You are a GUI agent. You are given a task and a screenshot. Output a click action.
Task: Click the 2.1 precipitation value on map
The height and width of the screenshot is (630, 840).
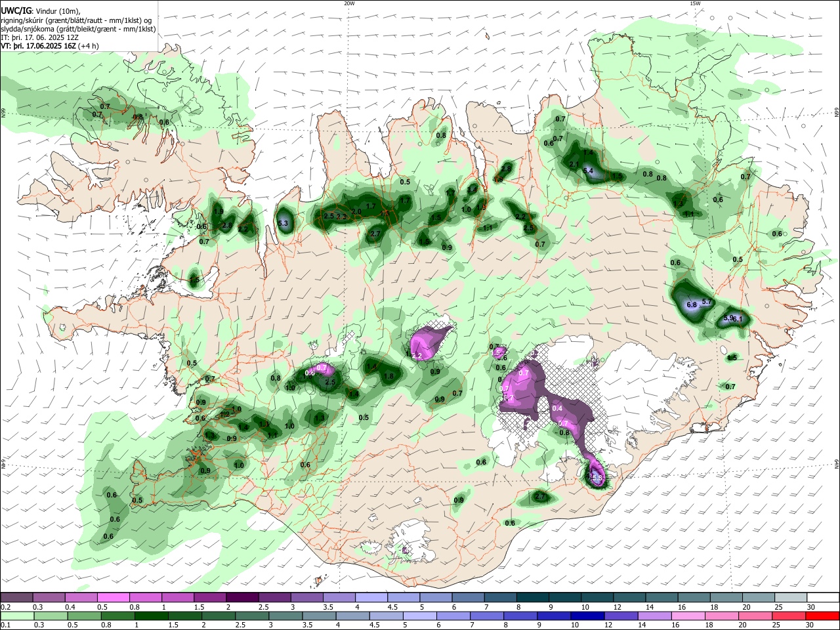click(574, 164)
